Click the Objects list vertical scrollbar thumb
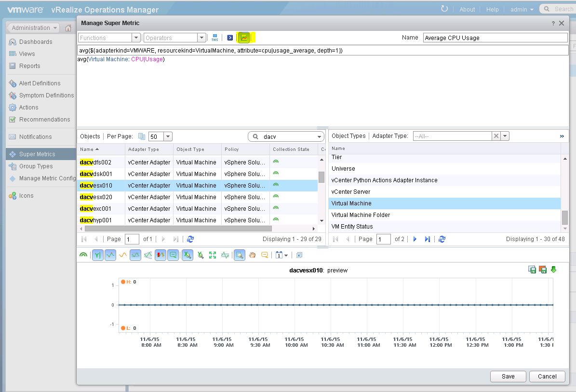 pos(321,177)
